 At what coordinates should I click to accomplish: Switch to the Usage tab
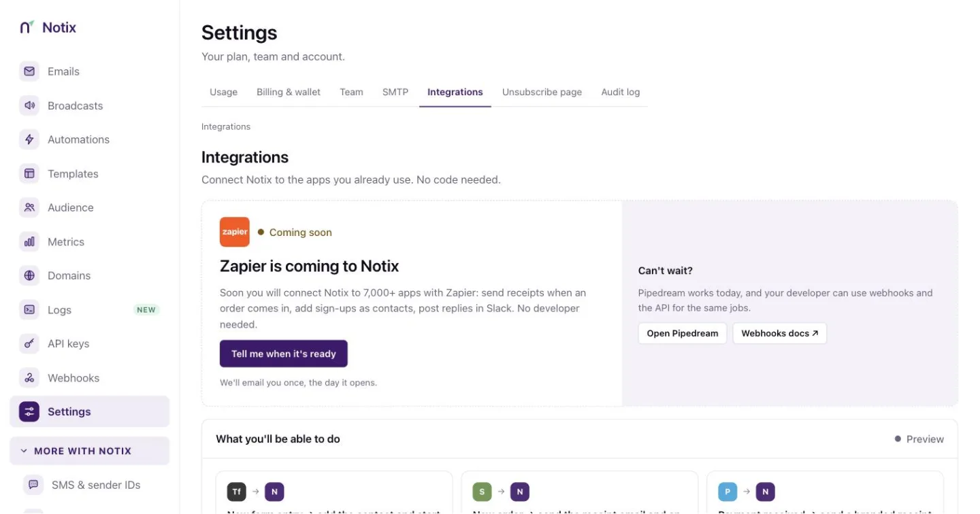click(x=223, y=92)
